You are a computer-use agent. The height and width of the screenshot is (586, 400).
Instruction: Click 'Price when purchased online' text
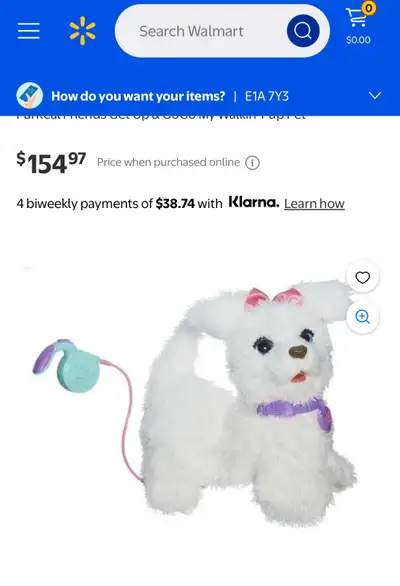(x=168, y=162)
